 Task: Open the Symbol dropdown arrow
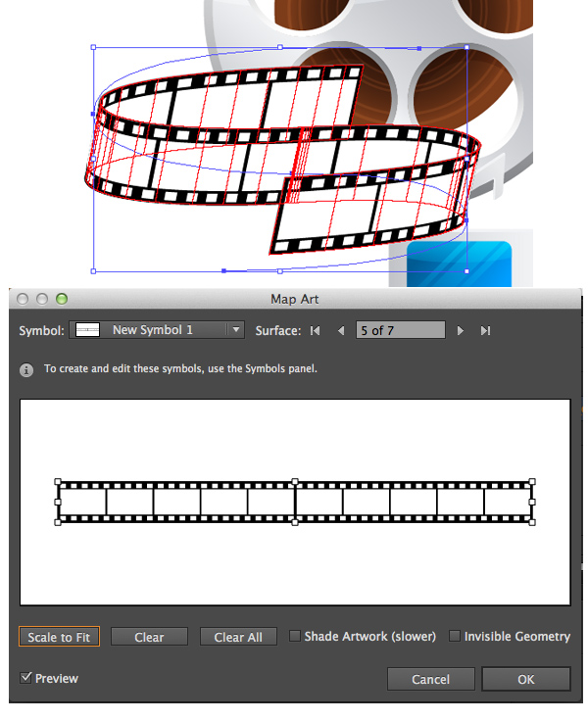pyautogui.click(x=235, y=330)
